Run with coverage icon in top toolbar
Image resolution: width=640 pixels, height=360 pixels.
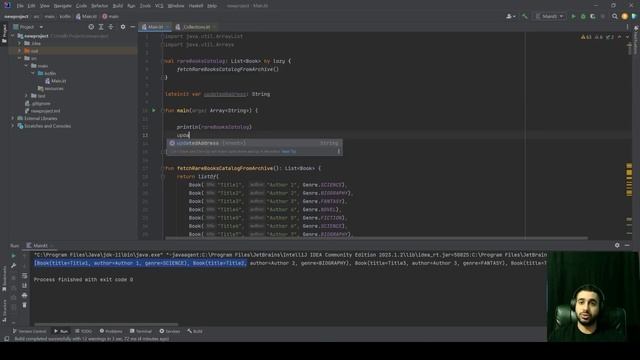click(593, 16)
